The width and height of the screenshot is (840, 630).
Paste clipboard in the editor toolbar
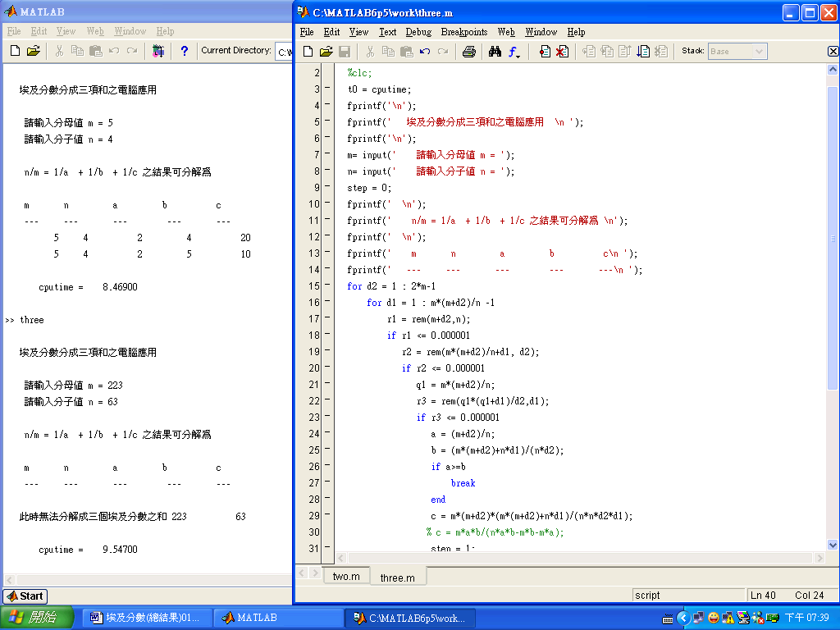coord(407,52)
